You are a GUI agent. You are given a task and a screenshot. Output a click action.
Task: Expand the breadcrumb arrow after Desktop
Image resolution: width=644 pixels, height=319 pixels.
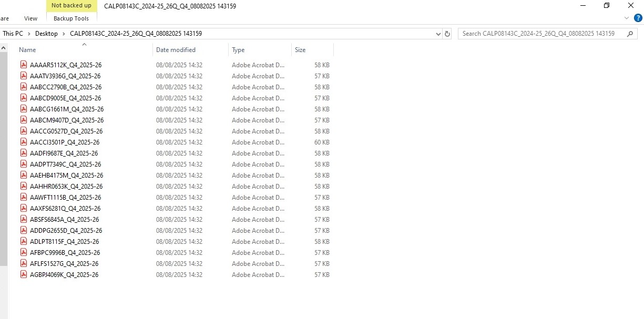(64, 34)
